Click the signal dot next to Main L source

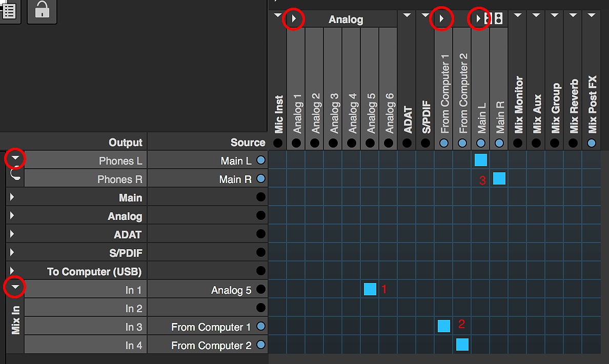pyautogui.click(x=260, y=160)
